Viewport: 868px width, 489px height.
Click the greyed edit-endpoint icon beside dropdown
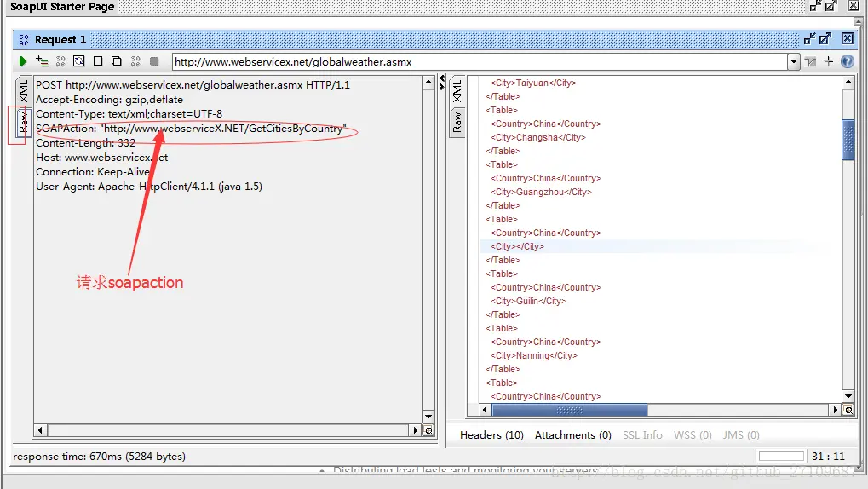pyautogui.click(x=811, y=61)
